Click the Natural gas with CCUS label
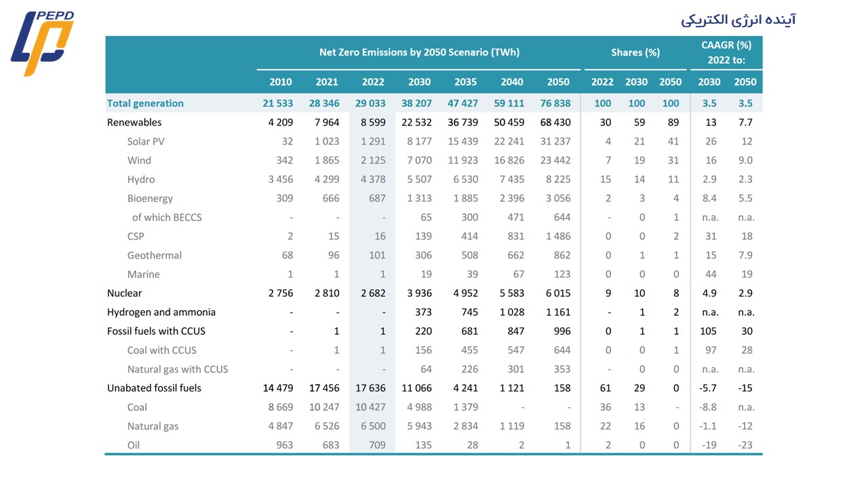 pyautogui.click(x=178, y=369)
